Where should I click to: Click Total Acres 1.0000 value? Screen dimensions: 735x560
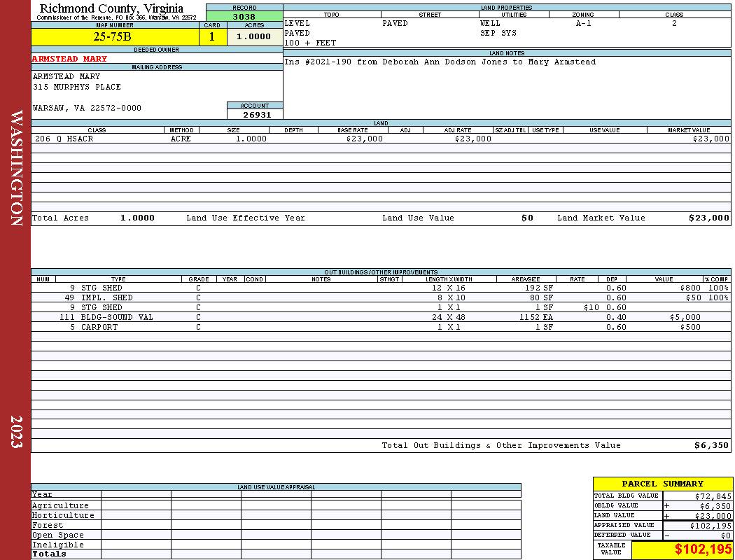tap(137, 218)
